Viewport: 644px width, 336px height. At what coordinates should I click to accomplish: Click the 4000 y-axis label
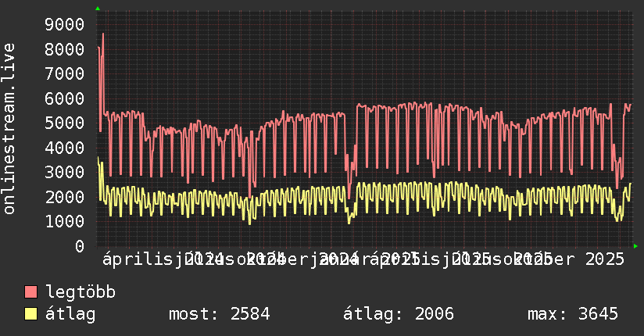click(x=65, y=148)
